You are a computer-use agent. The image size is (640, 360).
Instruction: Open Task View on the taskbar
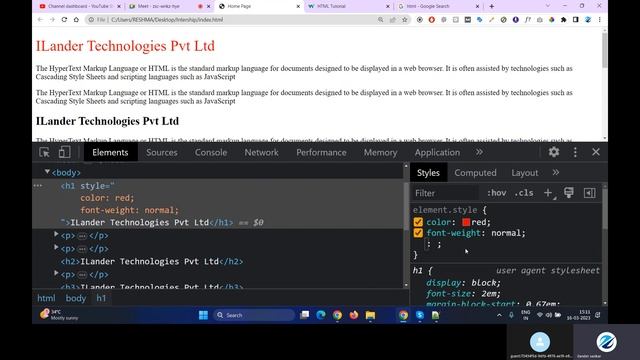tap(304, 315)
